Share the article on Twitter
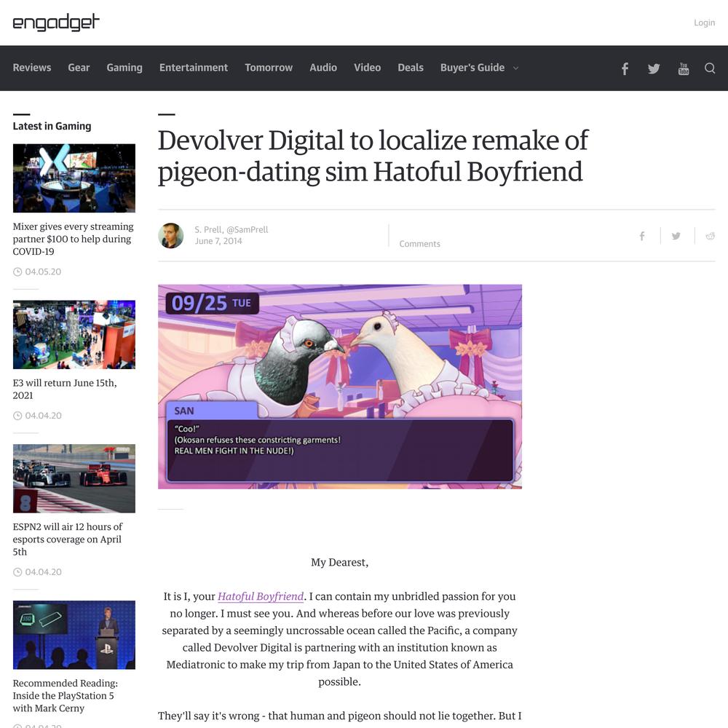 pos(676,236)
